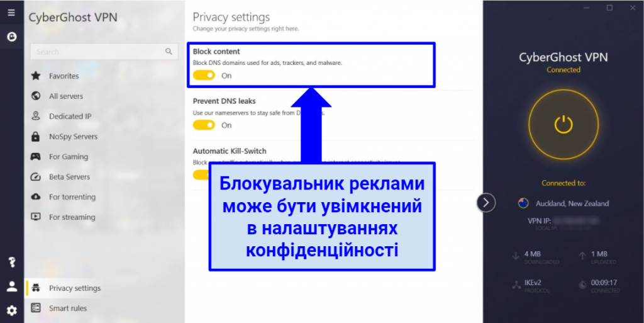This screenshot has height=323, width=644.
Task: Click the Privacy settings spy icon
Action: tap(36, 288)
